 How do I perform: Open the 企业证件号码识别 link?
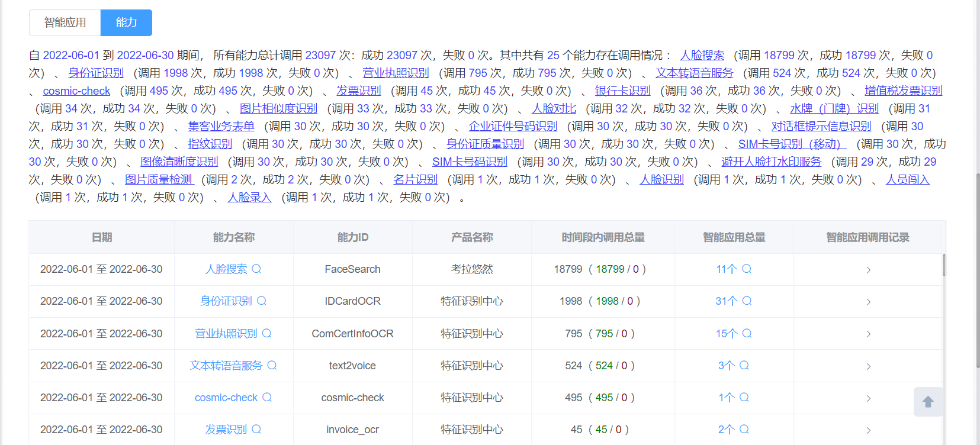click(x=513, y=126)
